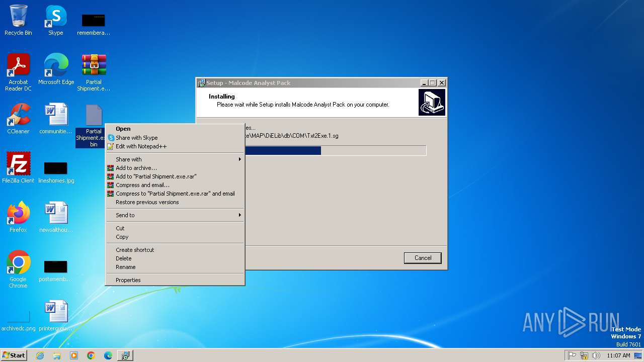This screenshot has width=644, height=362.
Task: Click the 11:07 AM taskbar clock
Action: point(618,355)
